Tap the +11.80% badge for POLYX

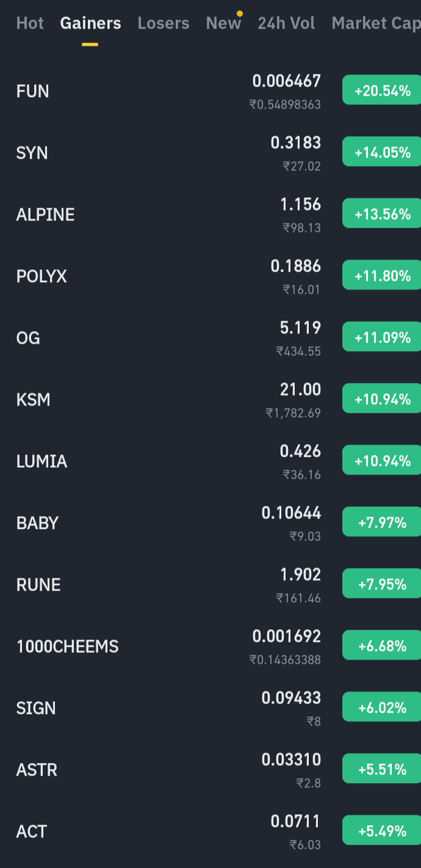(382, 276)
